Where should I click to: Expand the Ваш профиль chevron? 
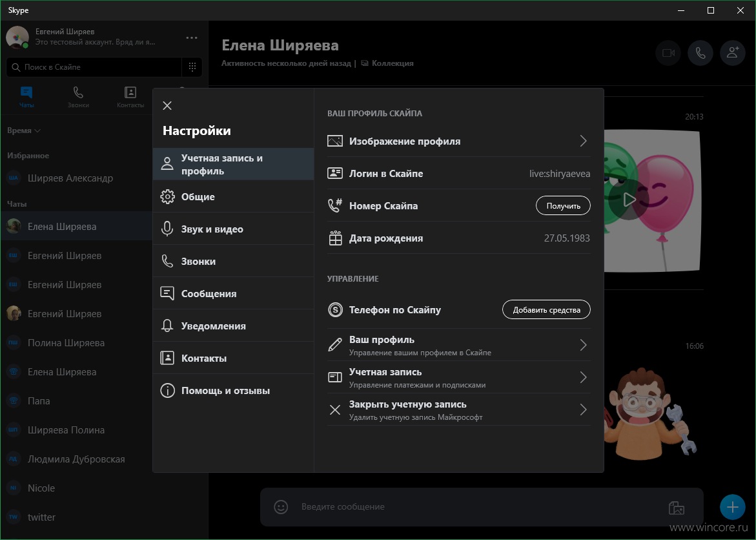click(584, 345)
